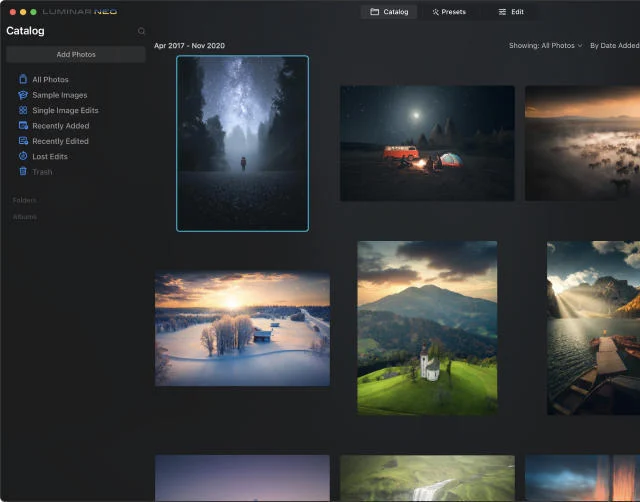The height and width of the screenshot is (502, 640).
Task: Click the sliders icon beside Edit
Action: point(502,12)
